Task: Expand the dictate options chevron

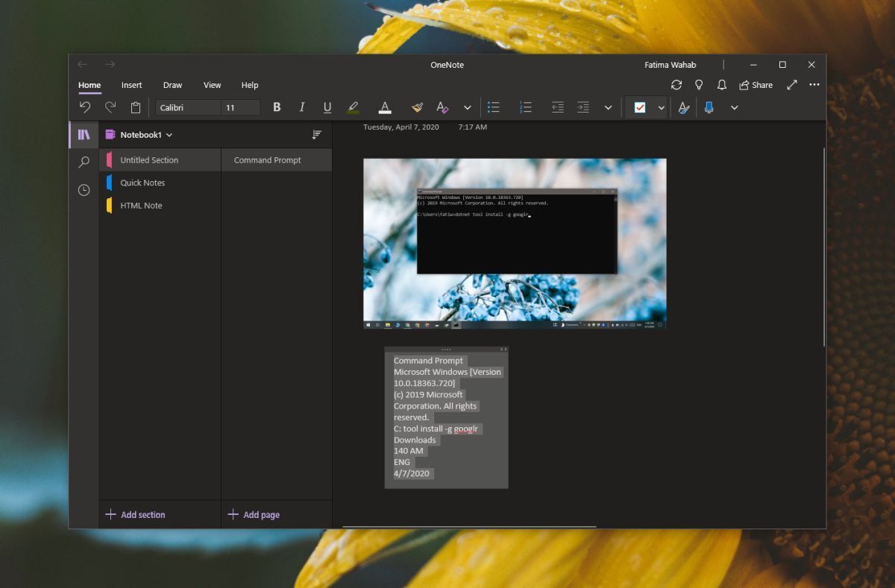Action: [734, 107]
